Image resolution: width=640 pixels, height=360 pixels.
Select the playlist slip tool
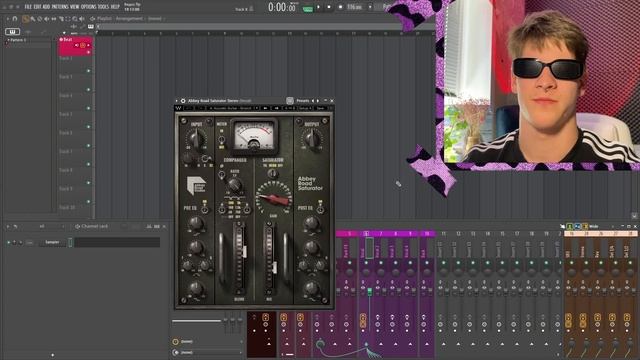[54, 19]
